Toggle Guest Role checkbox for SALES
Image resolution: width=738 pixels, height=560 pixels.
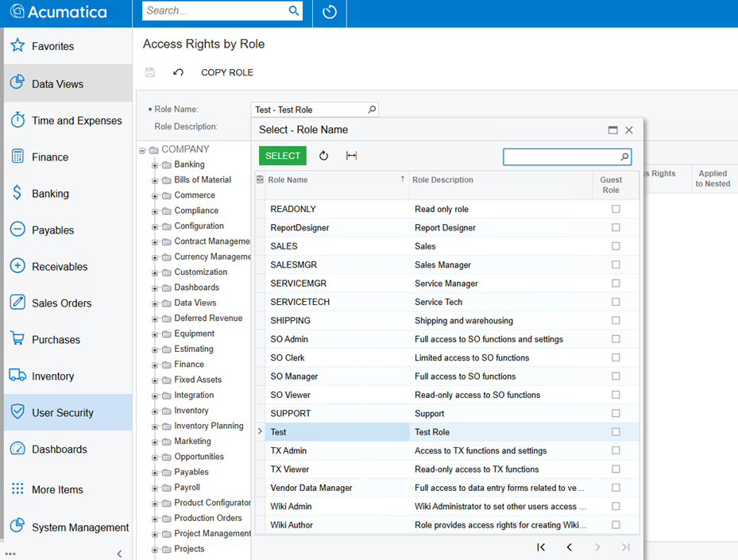click(616, 245)
